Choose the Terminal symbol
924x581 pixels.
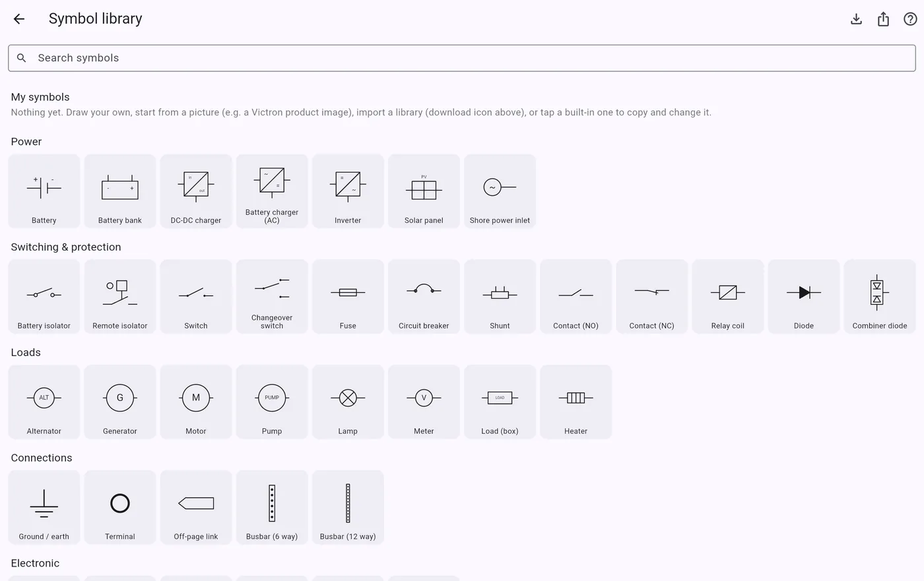click(x=120, y=508)
